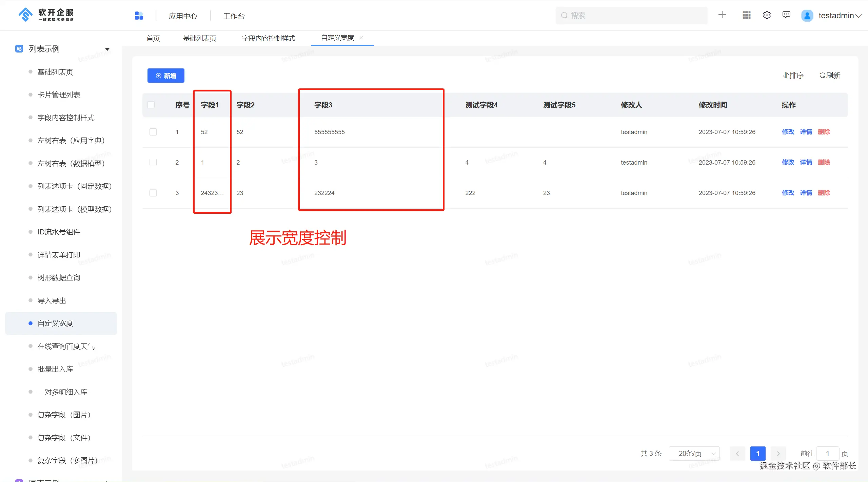Toggle the select-all header checkbox

tap(151, 105)
